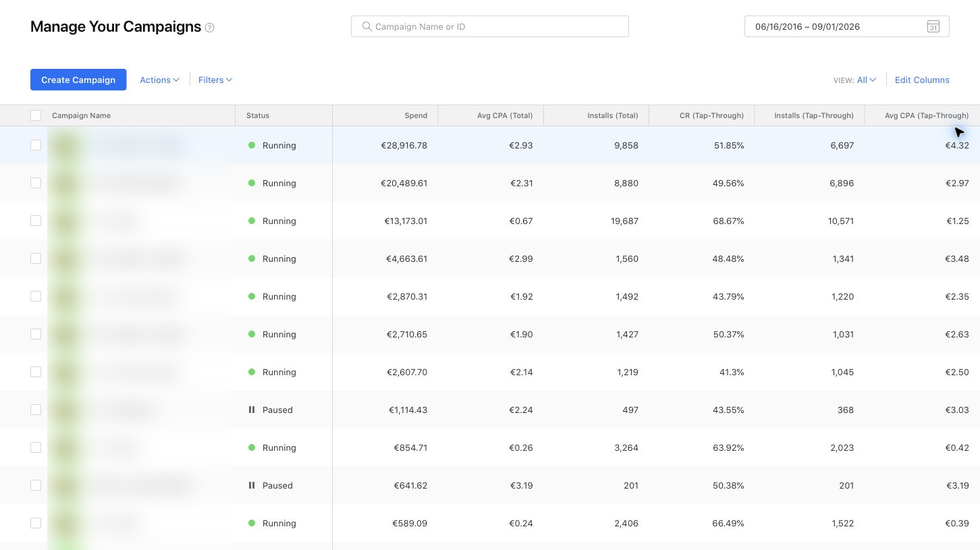This screenshot has width=980, height=550.
Task: Click the search magnifier icon
Action: click(x=366, y=26)
